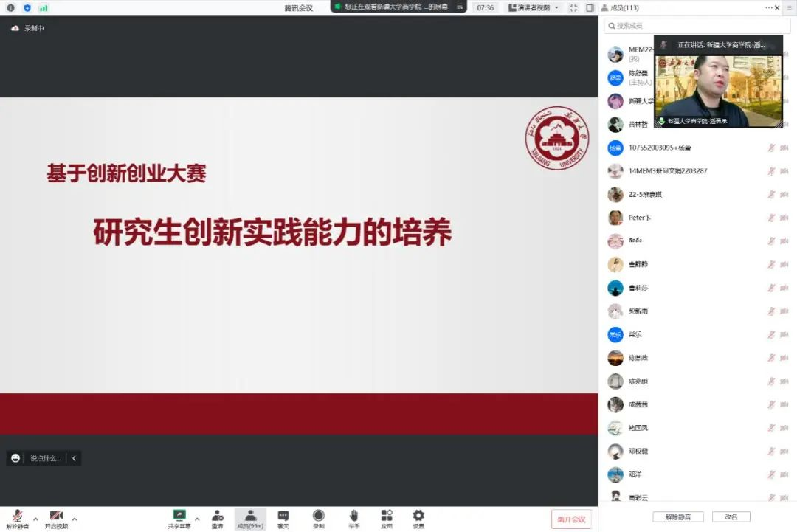Open the 邀请 (Invite) icon in toolbar
Viewport: 797px width, 532px height.
point(217,518)
